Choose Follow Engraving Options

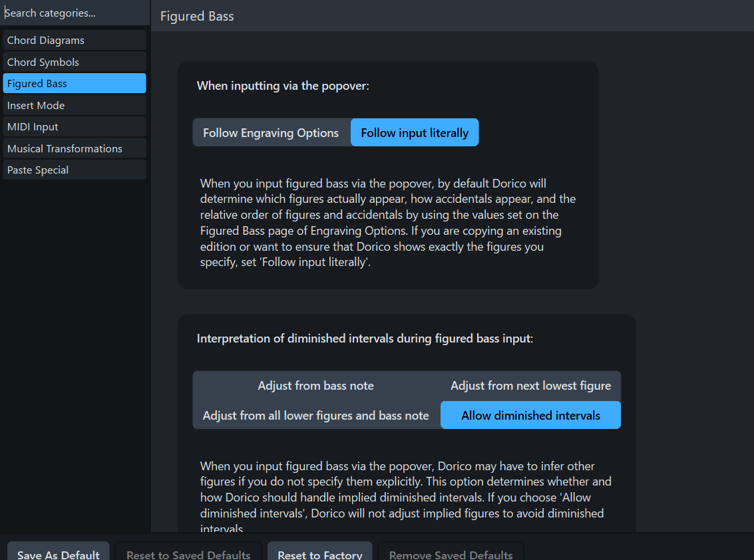click(271, 133)
